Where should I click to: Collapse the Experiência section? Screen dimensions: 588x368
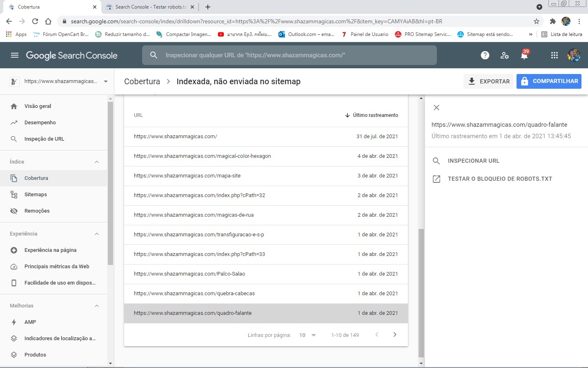click(97, 234)
